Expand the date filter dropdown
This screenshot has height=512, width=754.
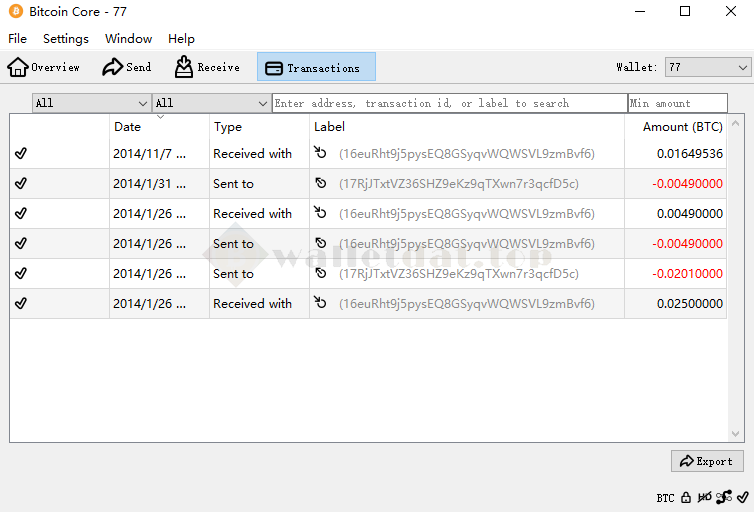(91, 103)
